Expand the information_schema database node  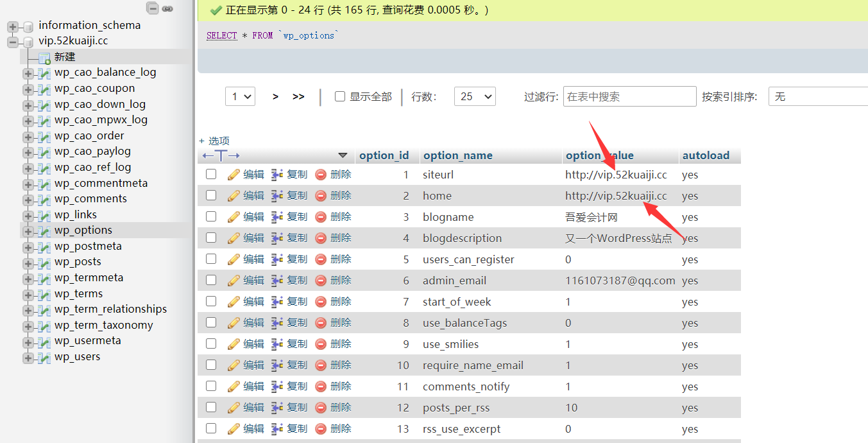[x=12, y=26]
